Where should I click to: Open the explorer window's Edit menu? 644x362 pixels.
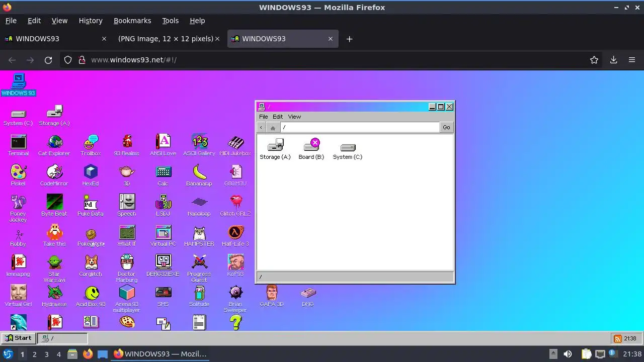(278, 117)
